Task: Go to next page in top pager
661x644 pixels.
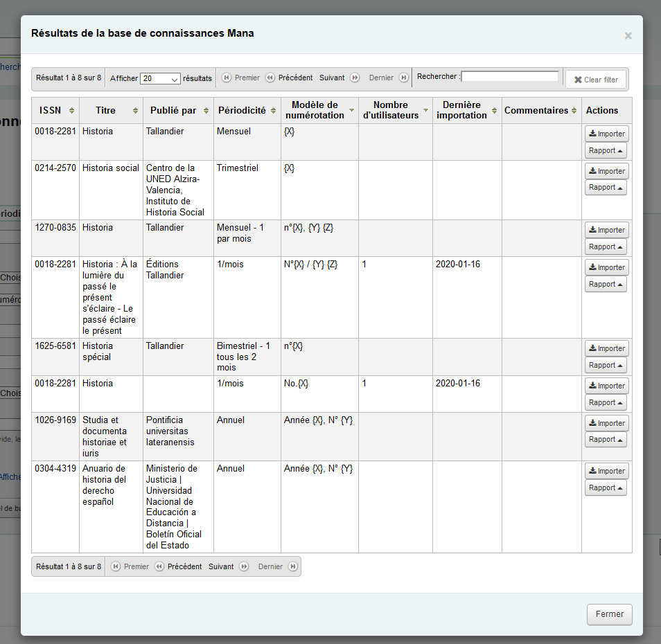Action: click(x=340, y=78)
